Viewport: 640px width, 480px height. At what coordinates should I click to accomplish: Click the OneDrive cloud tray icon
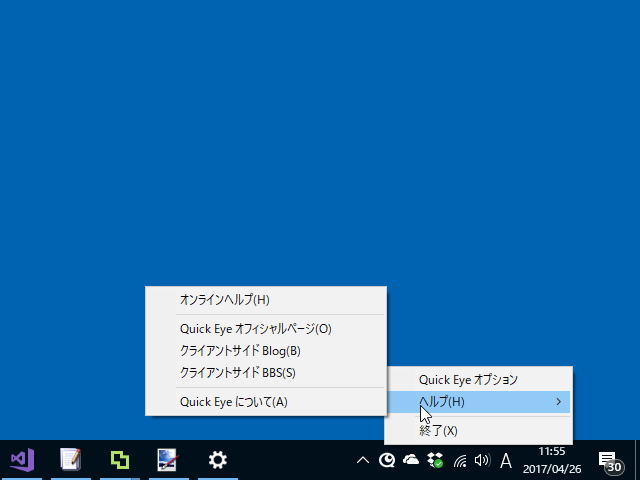[x=411, y=460]
